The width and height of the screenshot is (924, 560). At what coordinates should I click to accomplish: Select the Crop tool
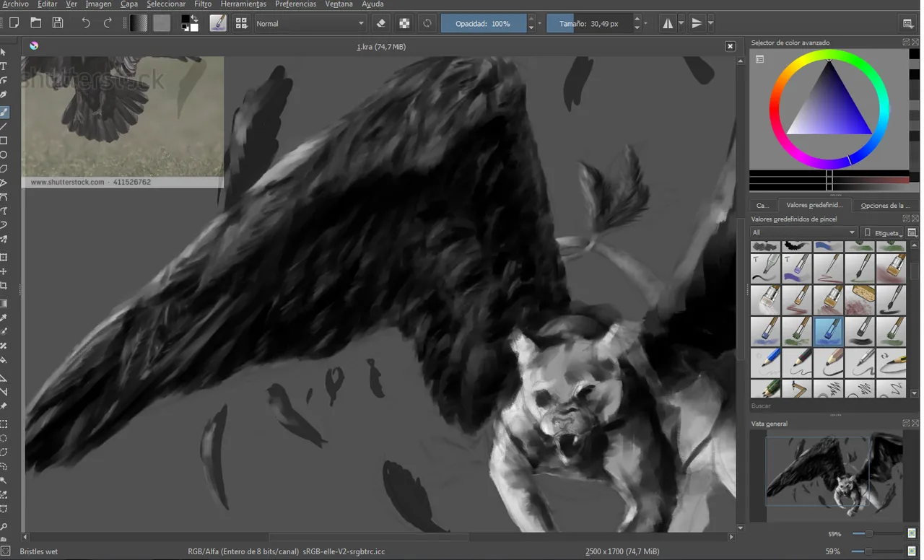click(4, 286)
